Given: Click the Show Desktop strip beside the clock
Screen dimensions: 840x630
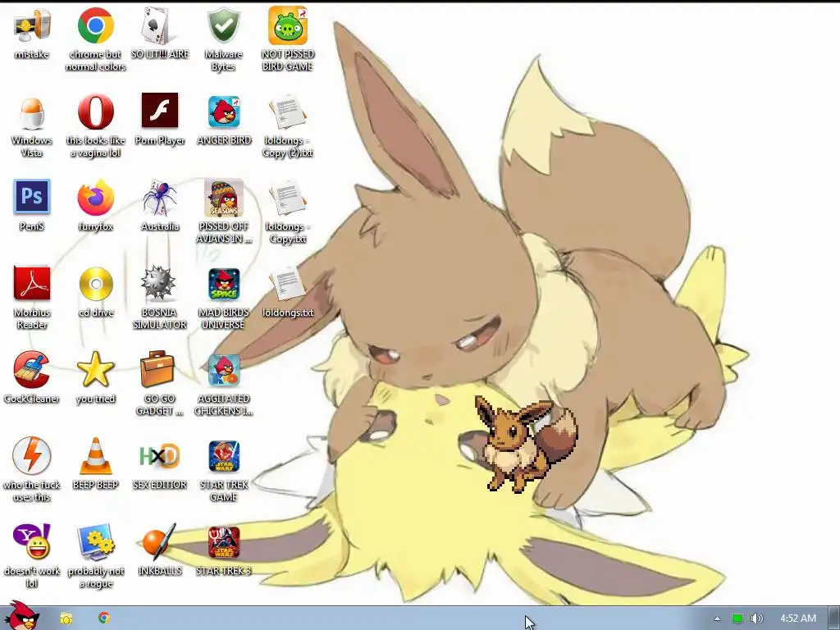Looking at the screenshot, I should click(x=834, y=619).
